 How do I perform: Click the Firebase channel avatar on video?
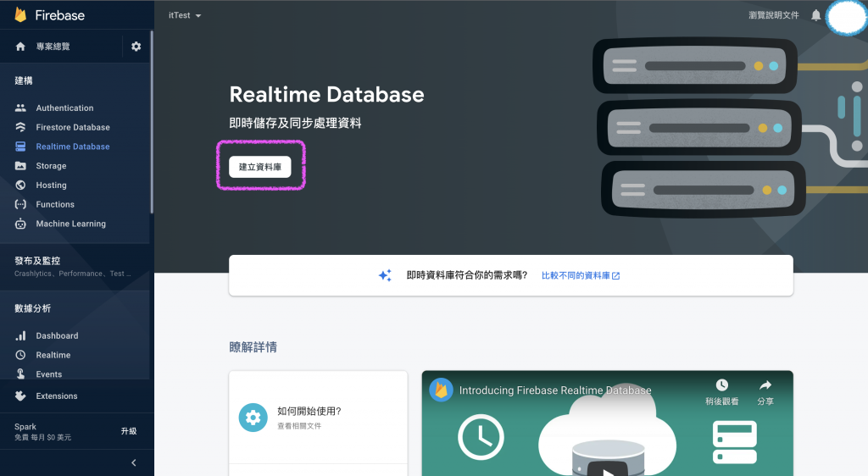point(441,390)
